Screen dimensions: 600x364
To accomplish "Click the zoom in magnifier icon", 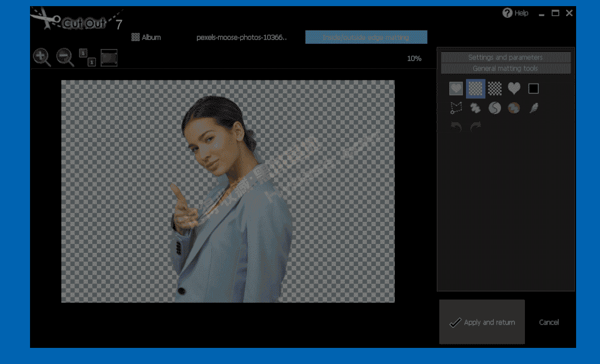I will click(x=42, y=58).
